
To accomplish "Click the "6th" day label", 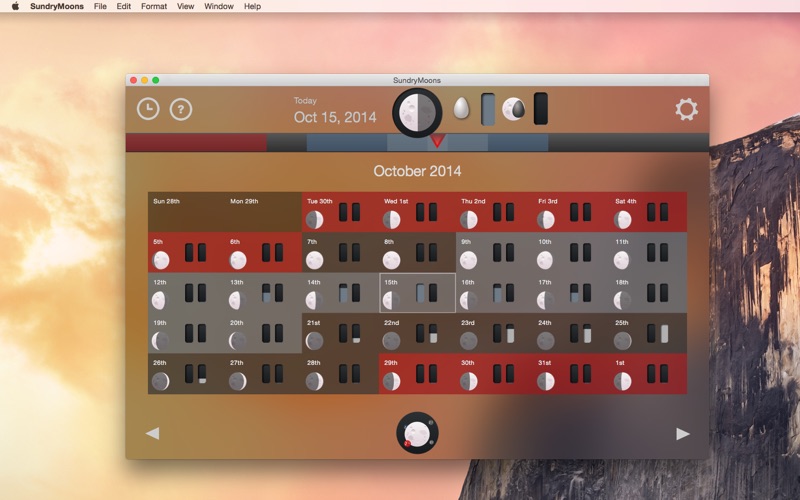I will pos(235,242).
